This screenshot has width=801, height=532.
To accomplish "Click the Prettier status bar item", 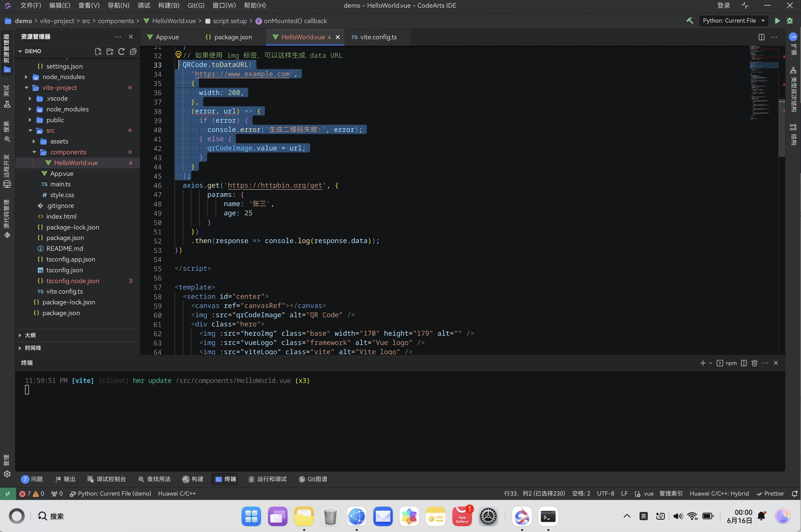I will 770,494.
